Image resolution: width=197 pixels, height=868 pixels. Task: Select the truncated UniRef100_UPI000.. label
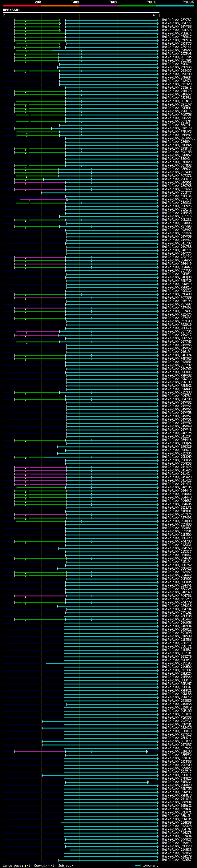pyautogui.click(x=179, y=139)
